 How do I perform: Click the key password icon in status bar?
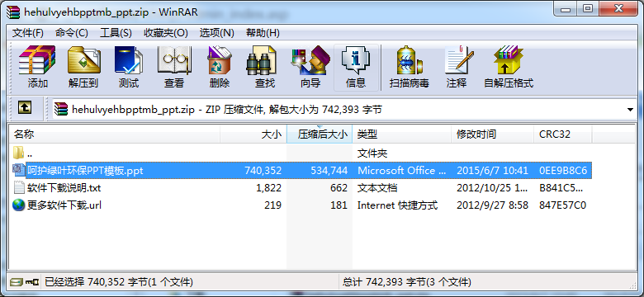32,282
